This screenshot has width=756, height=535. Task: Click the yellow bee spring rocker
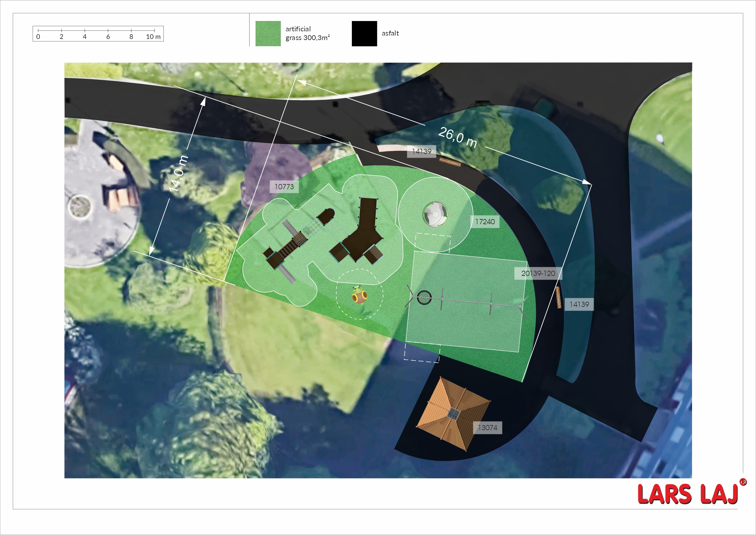coord(359,295)
